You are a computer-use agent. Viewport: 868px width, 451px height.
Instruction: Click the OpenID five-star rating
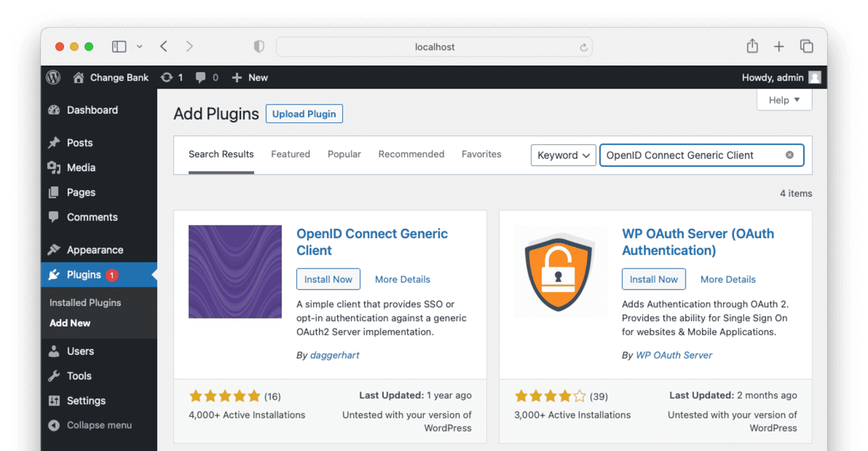(225, 396)
